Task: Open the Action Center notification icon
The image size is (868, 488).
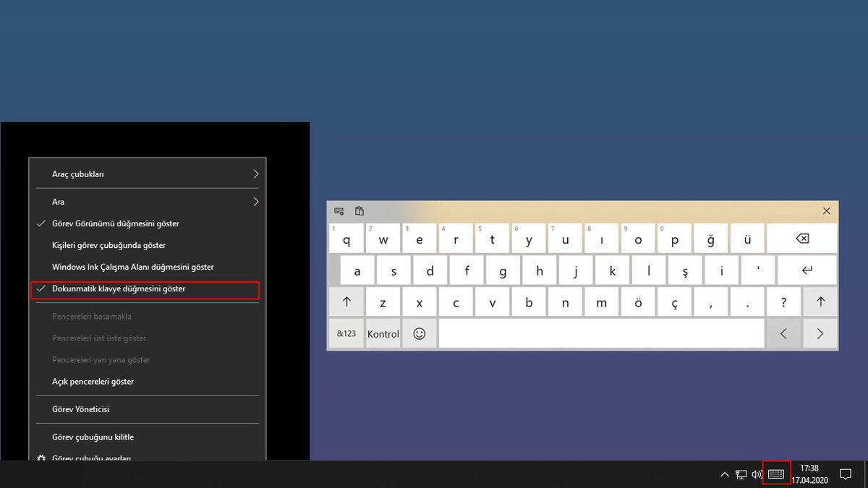Action: [845, 474]
